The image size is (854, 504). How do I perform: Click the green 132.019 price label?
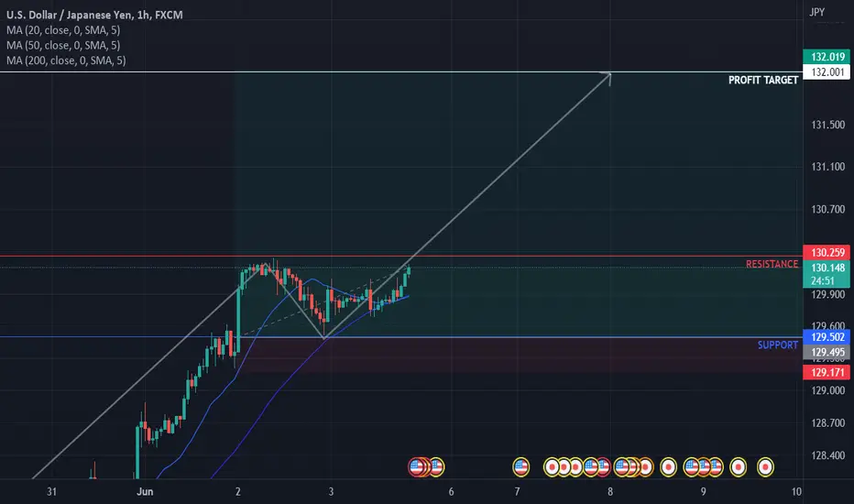pyautogui.click(x=827, y=57)
